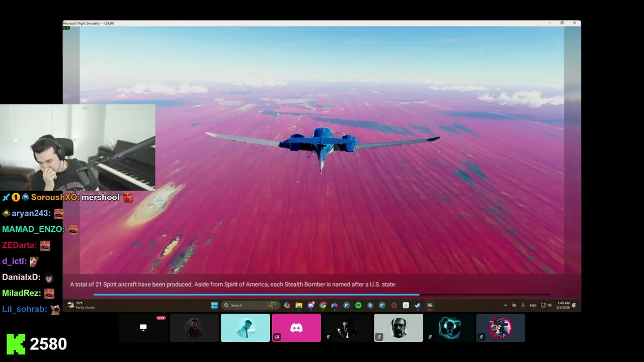The width and height of the screenshot is (644, 362).
Task: Select the cyan glowing skull avatar tile
Action: click(x=449, y=328)
